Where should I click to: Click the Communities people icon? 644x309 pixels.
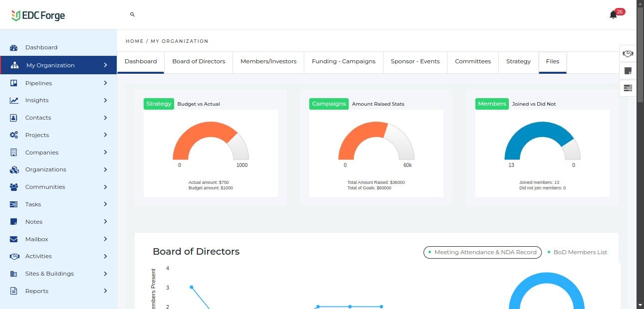(14, 187)
